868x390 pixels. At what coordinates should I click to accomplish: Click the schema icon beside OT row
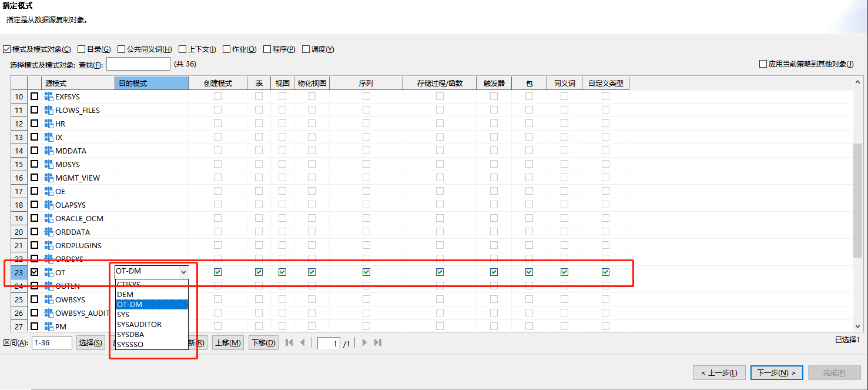(49, 272)
